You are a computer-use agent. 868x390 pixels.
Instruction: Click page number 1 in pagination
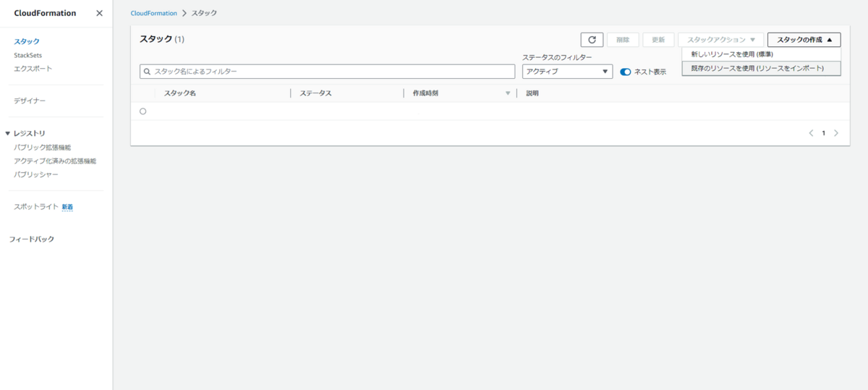pos(823,133)
